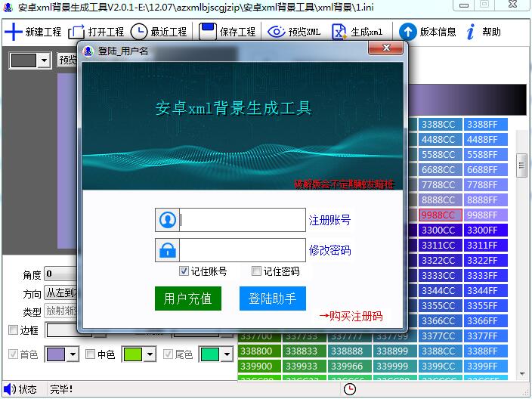Toggle the 首色 checkbox
The height and width of the screenshot is (399, 532).
click(x=13, y=354)
